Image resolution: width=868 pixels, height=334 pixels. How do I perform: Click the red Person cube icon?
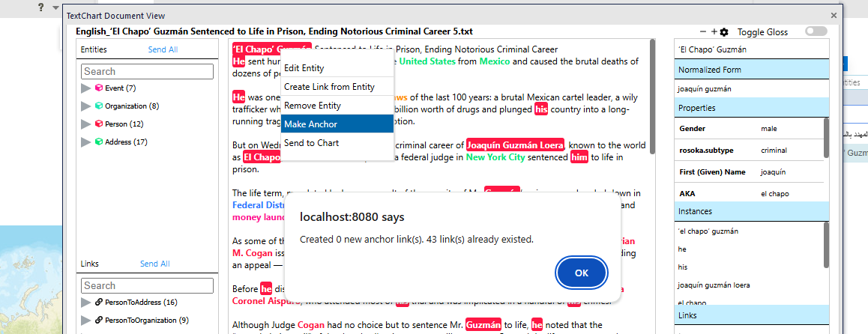click(98, 124)
